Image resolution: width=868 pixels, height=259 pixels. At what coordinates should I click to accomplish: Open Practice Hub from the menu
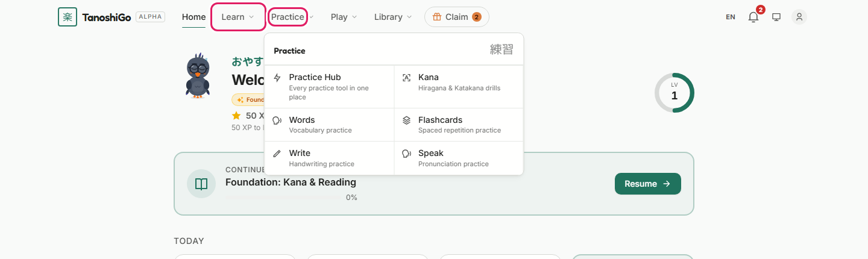coord(329,87)
